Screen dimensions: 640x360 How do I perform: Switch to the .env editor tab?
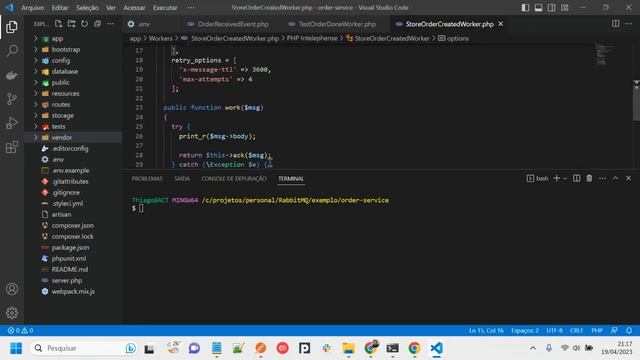(x=144, y=24)
